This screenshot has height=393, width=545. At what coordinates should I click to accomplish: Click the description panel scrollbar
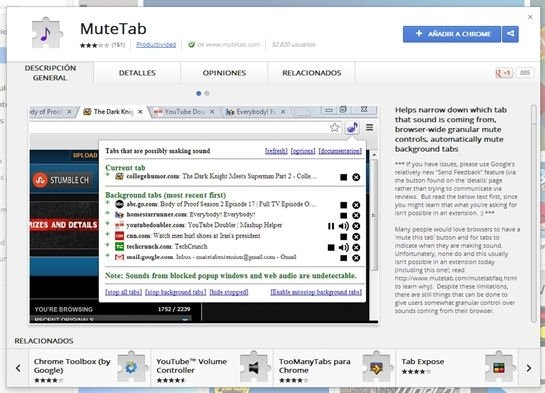pyautogui.click(x=534, y=214)
